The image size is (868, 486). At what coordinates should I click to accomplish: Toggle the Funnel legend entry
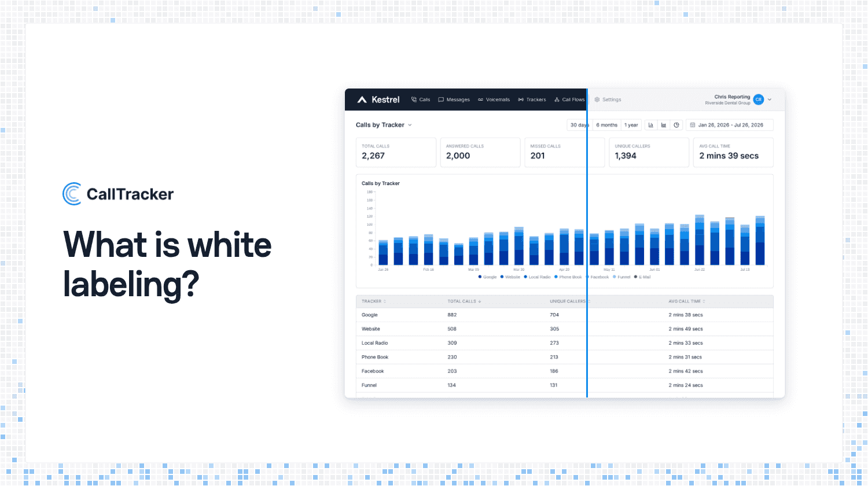621,277
